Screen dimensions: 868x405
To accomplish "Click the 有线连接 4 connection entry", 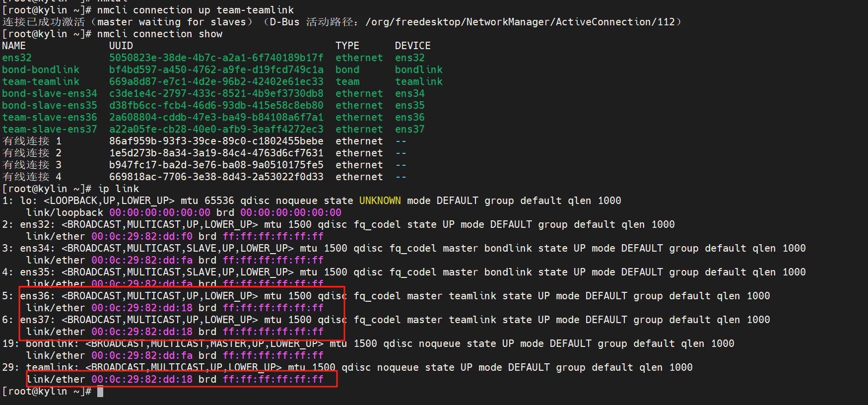I will (32, 177).
